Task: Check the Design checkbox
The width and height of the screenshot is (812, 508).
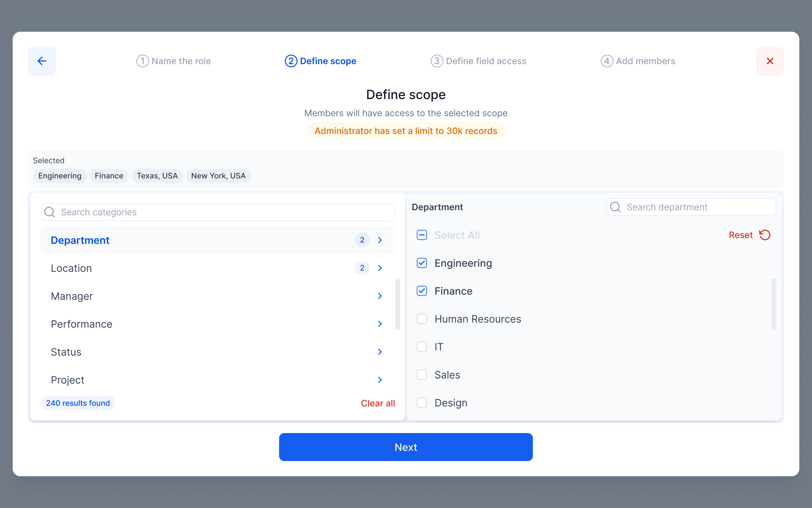Action: point(422,402)
